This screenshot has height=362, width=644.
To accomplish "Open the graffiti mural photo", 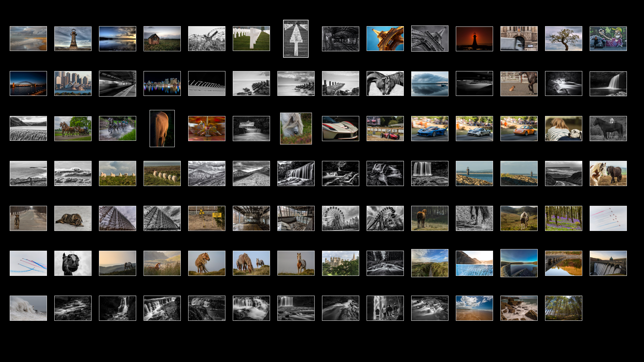I will click(608, 39).
